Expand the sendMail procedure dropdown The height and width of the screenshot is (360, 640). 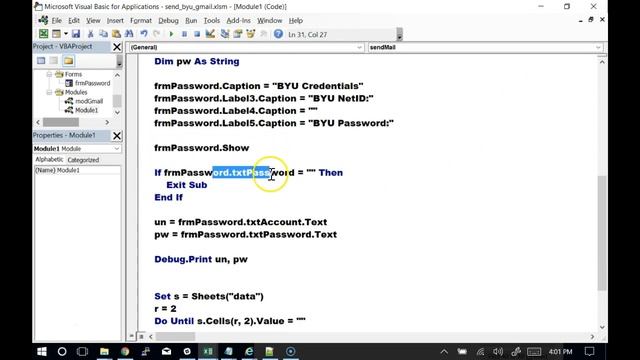598,47
